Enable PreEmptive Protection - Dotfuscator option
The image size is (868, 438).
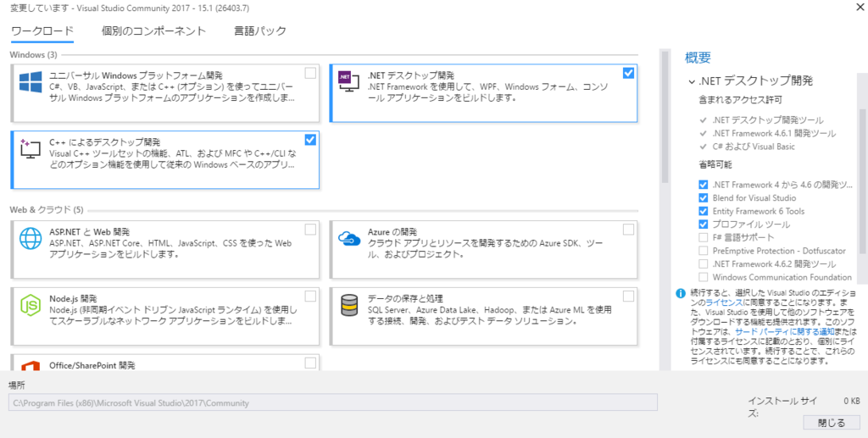(703, 251)
